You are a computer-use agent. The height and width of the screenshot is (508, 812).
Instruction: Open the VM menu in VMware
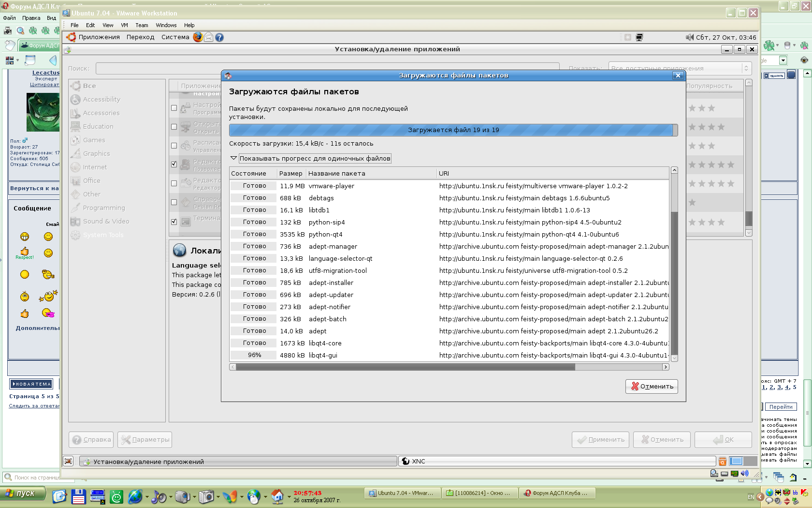coord(124,25)
